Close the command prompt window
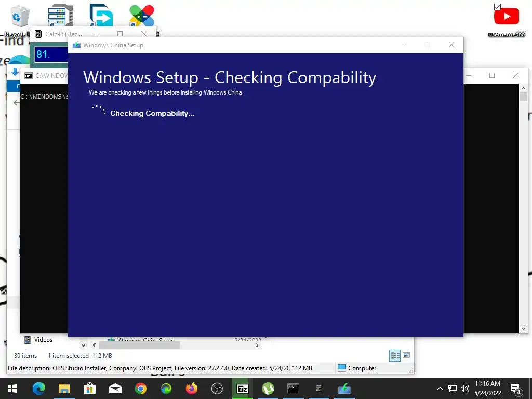Viewport: 532px width, 399px height. coord(516,75)
